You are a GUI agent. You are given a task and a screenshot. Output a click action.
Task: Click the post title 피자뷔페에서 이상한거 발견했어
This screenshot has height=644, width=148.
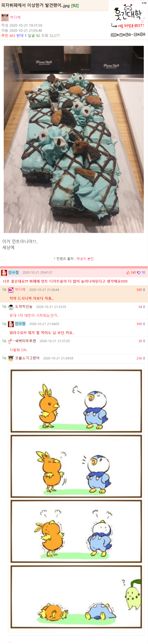click(x=35, y=6)
